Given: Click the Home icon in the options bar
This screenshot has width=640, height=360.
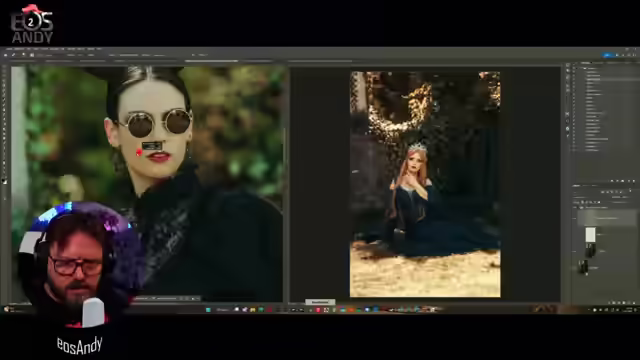Looking at the screenshot, I should click(x=5, y=55).
